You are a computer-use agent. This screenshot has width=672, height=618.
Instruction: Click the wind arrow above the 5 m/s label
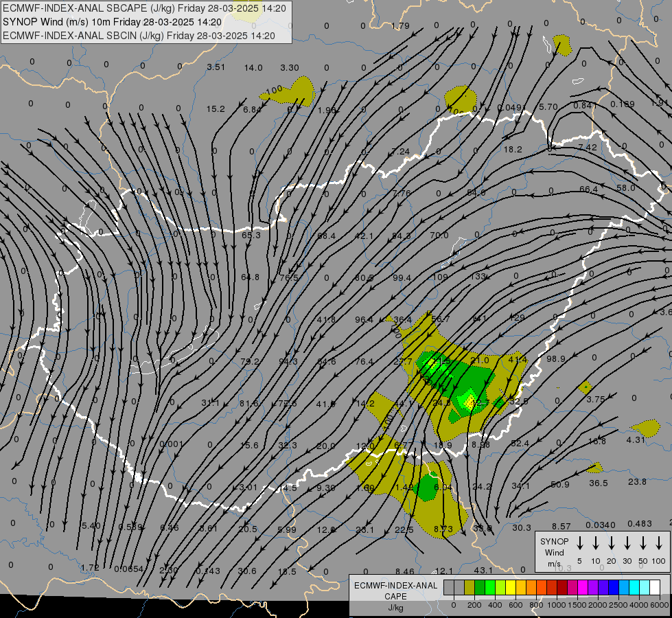tap(579, 543)
